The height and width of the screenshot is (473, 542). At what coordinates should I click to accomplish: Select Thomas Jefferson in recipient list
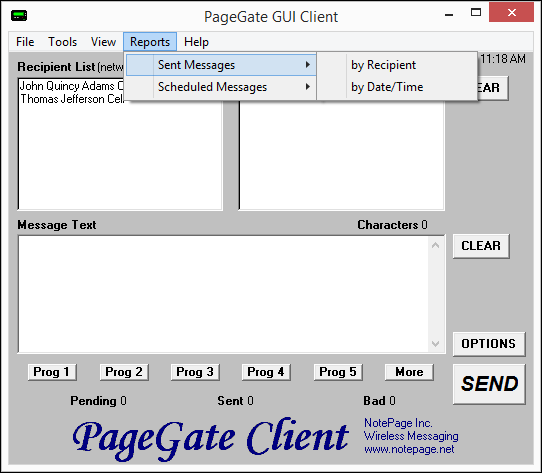pyautogui.click(x=72, y=99)
